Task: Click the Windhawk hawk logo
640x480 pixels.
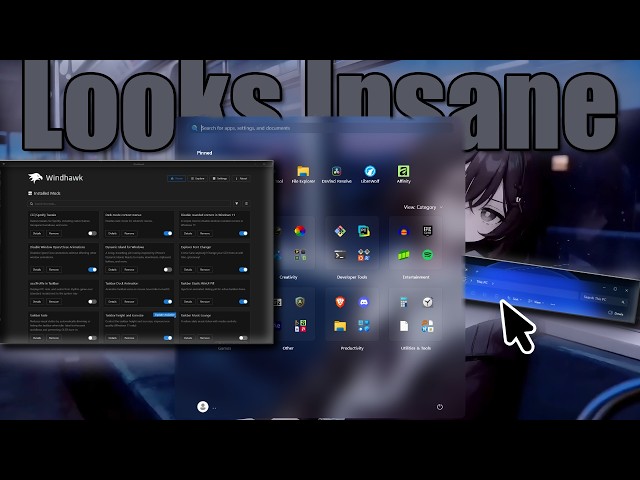Action: point(35,178)
